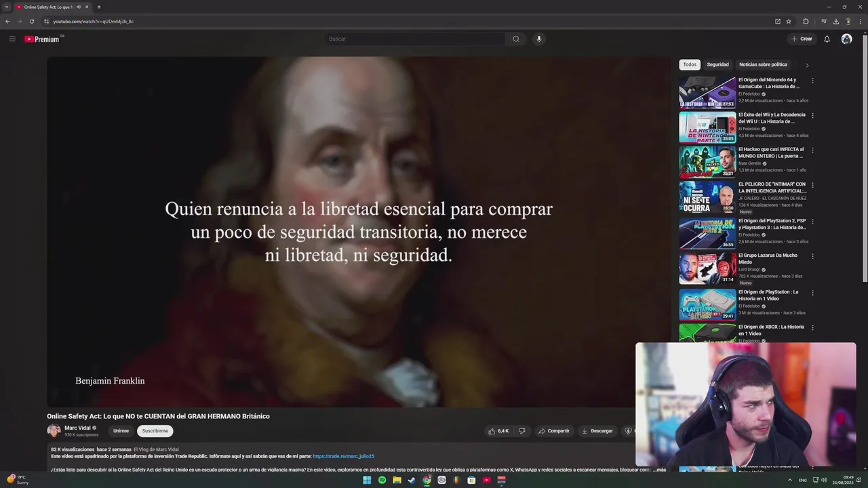The height and width of the screenshot is (488, 868).
Task: Focus the Buscar search field
Action: [415, 39]
